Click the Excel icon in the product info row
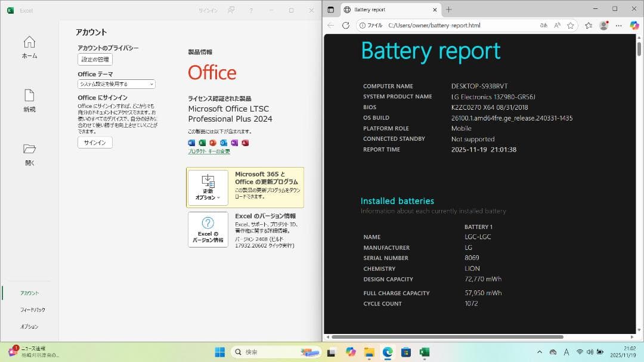The image size is (644, 362). coord(202,143)
